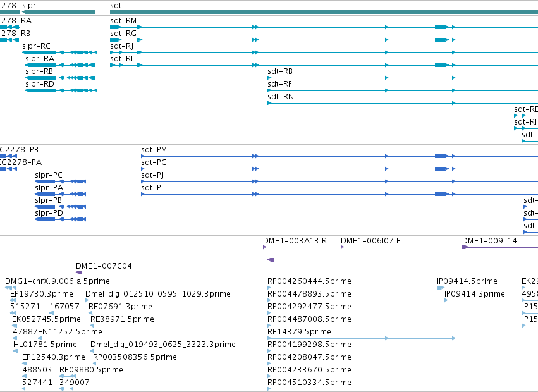Click RP004510334.5prime label
Viewport: 538px width, 392px height.
(x=310, y=383)
